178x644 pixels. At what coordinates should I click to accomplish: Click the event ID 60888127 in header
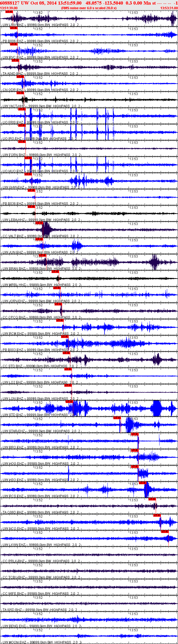coord(10,3)
